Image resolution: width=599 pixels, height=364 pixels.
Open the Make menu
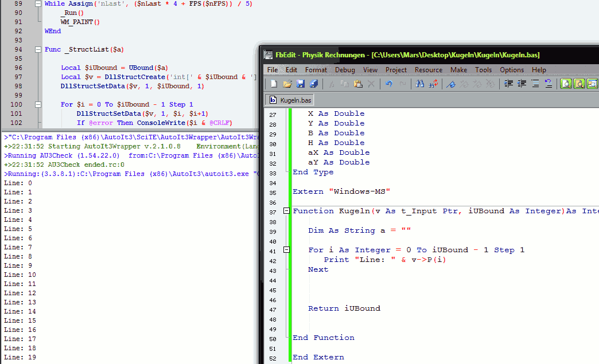[458, 70]
